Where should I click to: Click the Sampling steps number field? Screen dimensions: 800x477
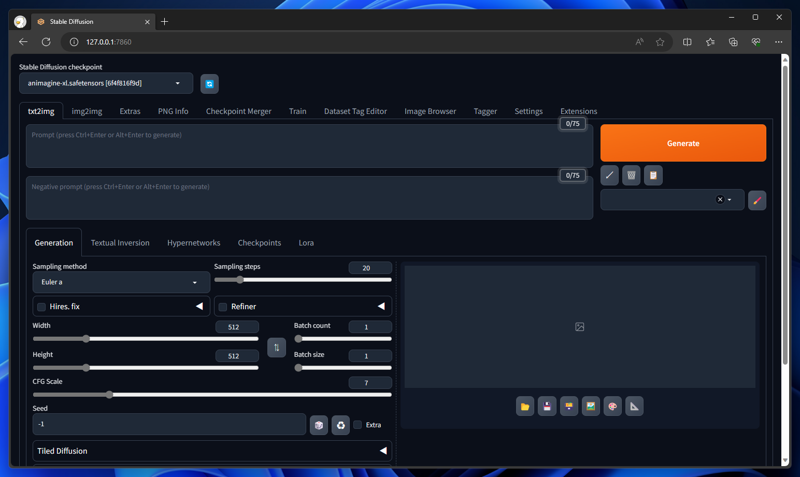(x=370, y=268)
